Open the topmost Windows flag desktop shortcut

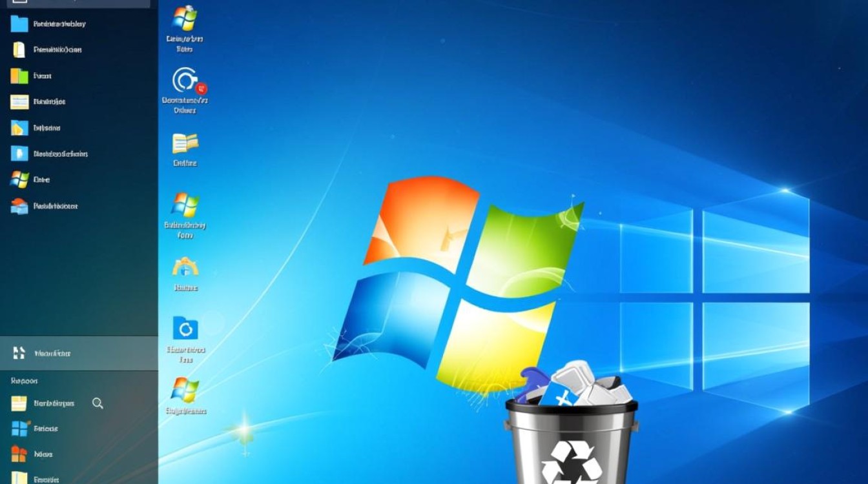pyautogui.click(x=185, y=19)
